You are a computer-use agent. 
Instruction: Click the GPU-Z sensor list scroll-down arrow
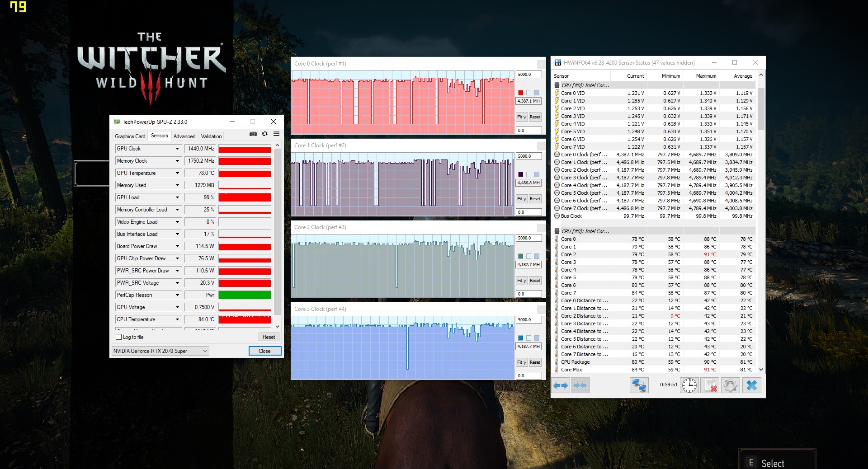pos(277,327)
